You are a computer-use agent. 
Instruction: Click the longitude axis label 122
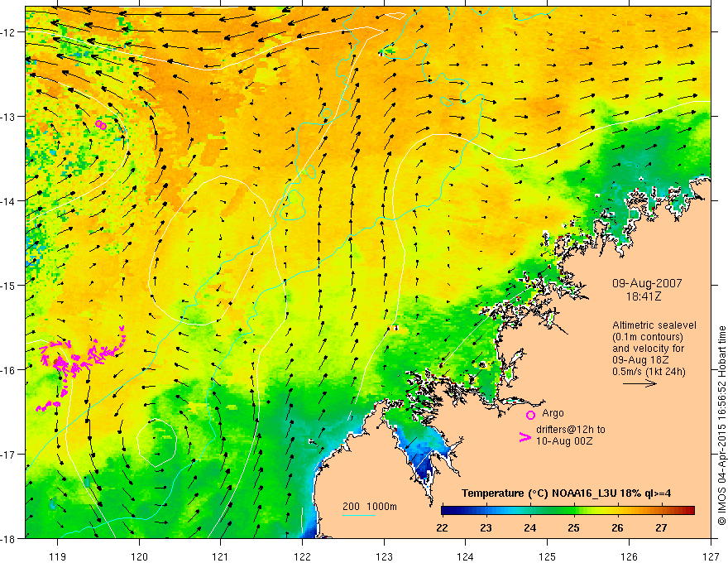302,556
